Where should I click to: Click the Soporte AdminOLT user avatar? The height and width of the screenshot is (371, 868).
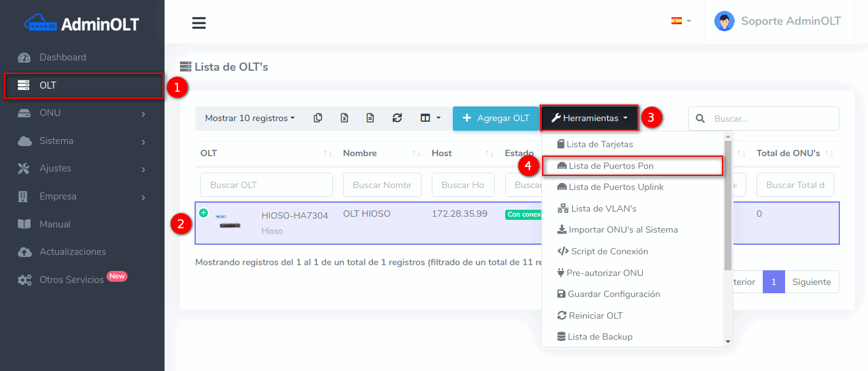(x=724, y=21)
